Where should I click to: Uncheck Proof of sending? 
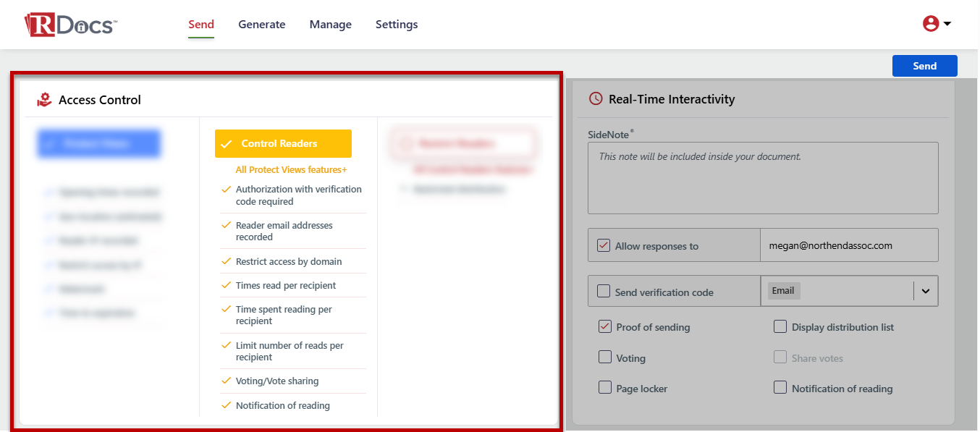pos(605,326)
